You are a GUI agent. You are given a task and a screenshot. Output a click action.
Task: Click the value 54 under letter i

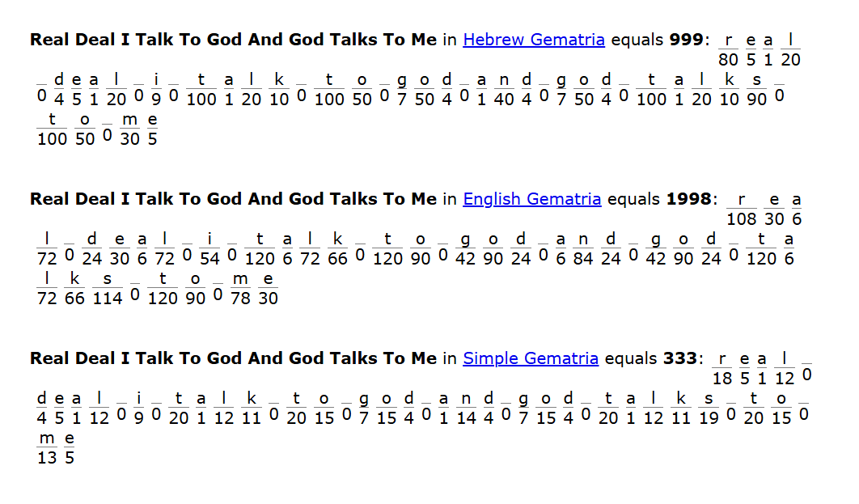[209, 259]
